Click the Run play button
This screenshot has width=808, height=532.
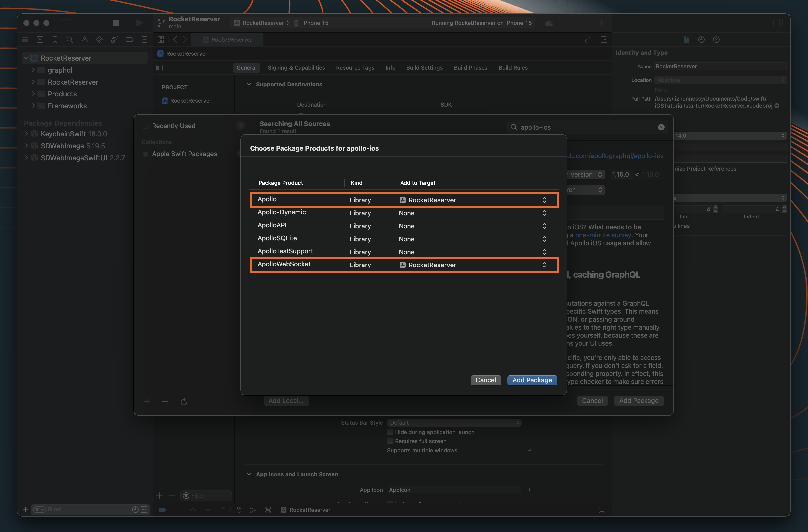139,23
